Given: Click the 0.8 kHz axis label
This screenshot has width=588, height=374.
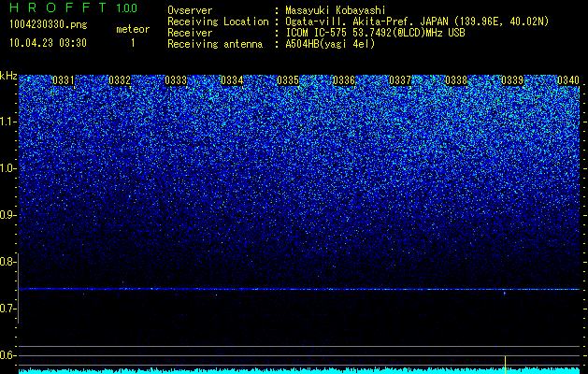Looking at the screenshot, I should pos(7,262).
